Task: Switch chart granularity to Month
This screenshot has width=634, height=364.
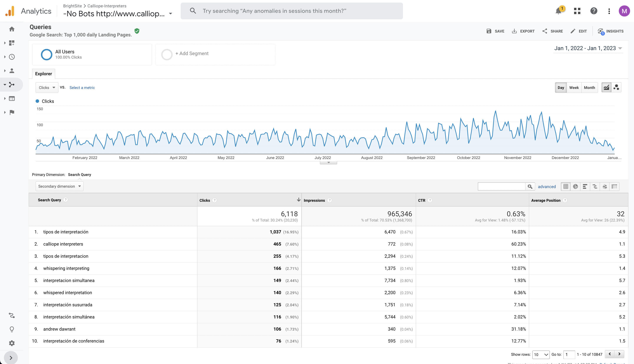Action: (589, 88)
